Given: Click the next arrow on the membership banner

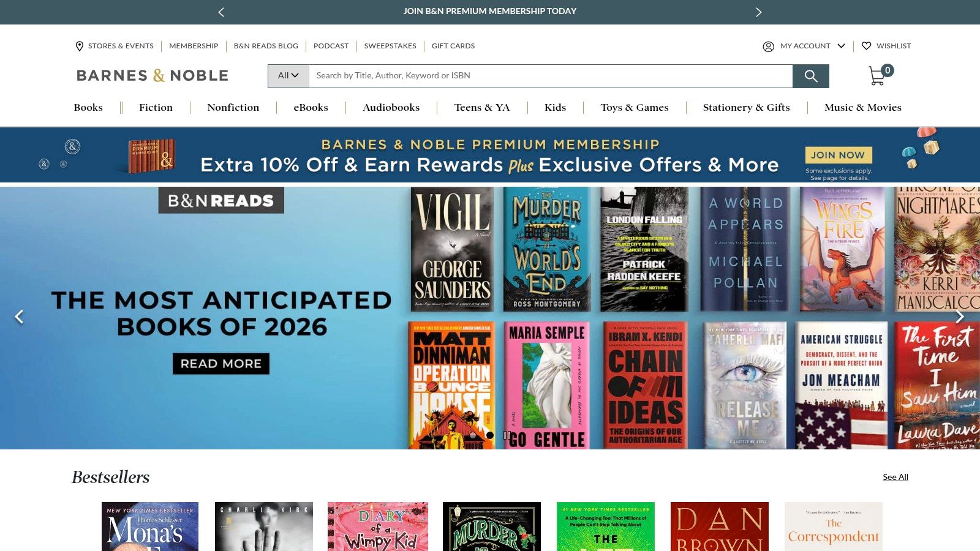Looking at the screenshot, I should point(759,12).
